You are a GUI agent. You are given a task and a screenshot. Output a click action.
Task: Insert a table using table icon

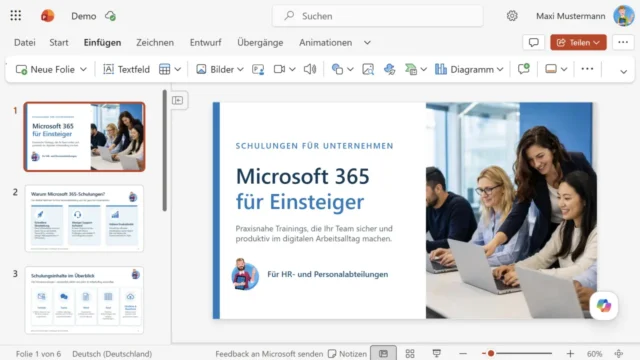pos(164,69)
